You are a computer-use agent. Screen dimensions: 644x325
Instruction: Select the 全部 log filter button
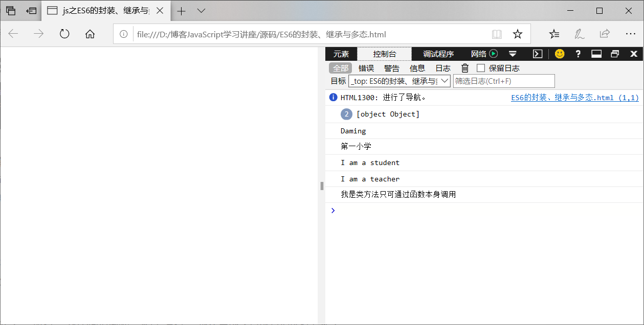tap(341, 67)
